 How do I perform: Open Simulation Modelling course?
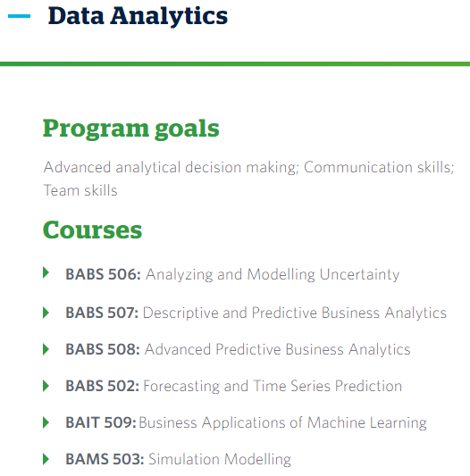click(x=220, y=459)
